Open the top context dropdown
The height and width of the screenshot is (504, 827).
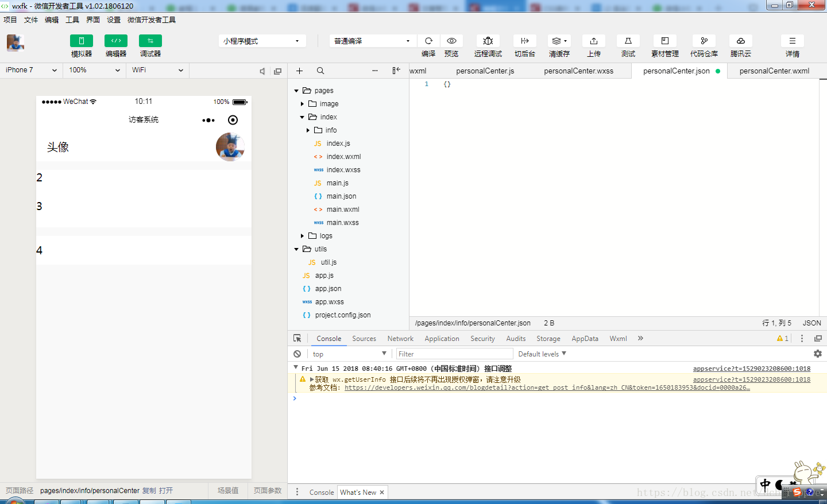coord(350,354)
